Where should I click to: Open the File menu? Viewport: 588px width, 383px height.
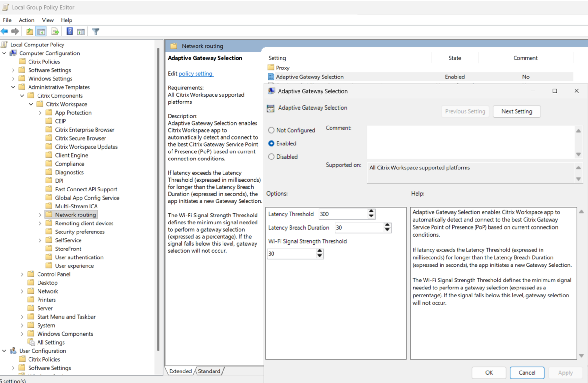(7, 20)
